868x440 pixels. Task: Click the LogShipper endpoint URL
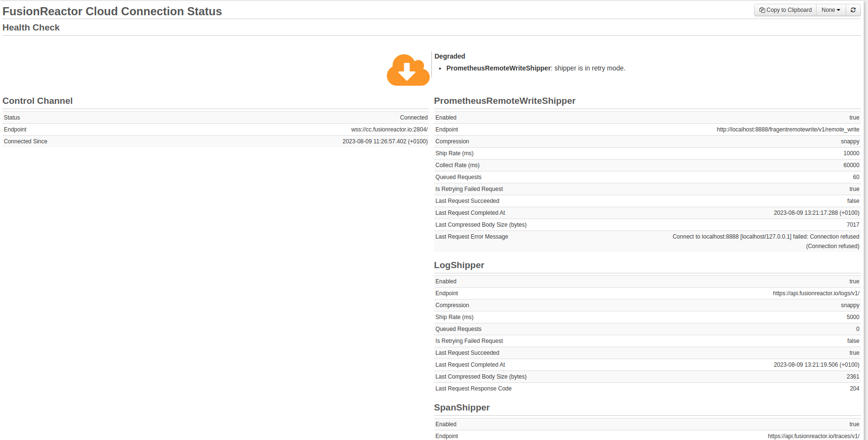(816, 293)
